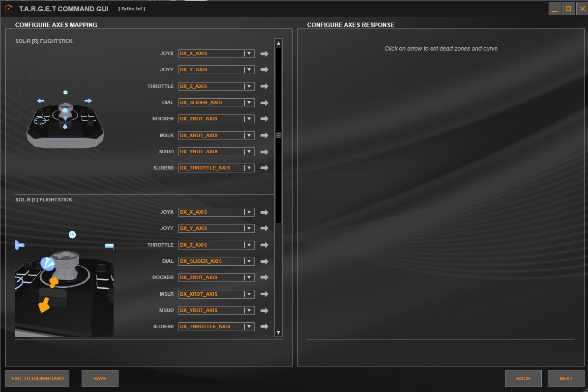
Task: Open response arrow for [L] flightstick MSUD
Action: click(x=264, y=310)
